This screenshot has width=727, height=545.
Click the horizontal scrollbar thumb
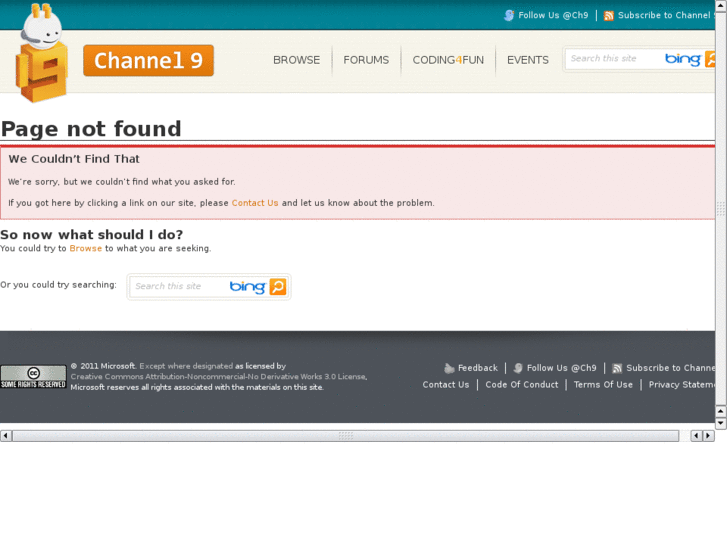346,436
